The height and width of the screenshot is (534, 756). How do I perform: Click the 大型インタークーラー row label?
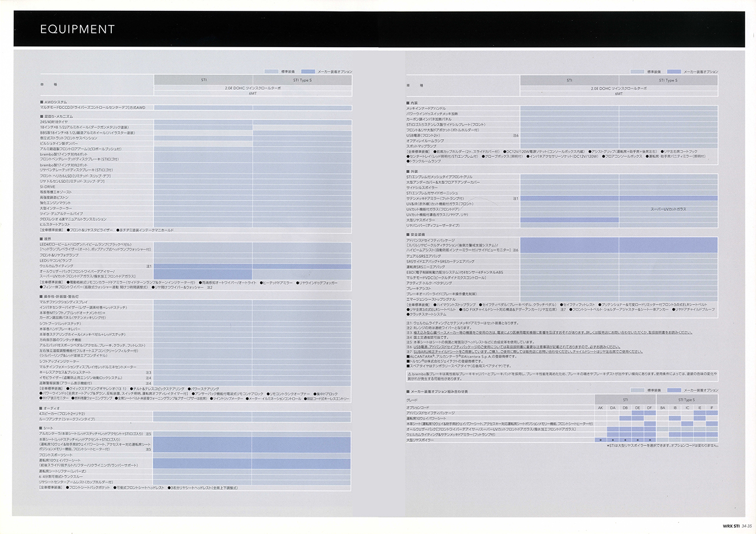pos(56,208)
